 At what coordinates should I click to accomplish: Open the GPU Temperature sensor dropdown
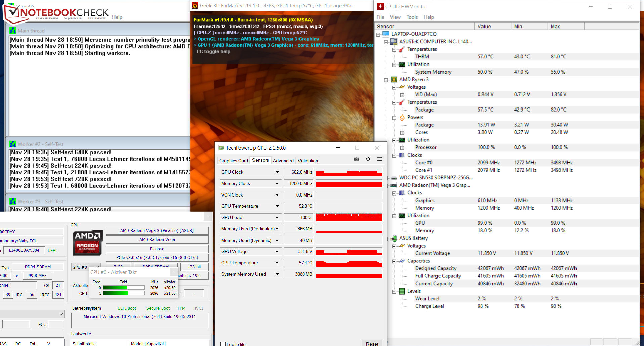click(x=277, y=206)
